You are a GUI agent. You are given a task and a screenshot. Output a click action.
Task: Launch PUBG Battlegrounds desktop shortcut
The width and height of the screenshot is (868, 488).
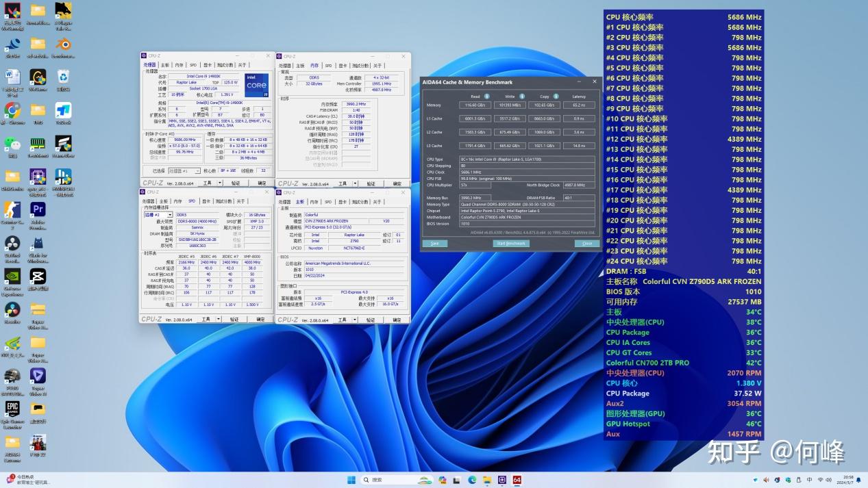tap(12, 376)
